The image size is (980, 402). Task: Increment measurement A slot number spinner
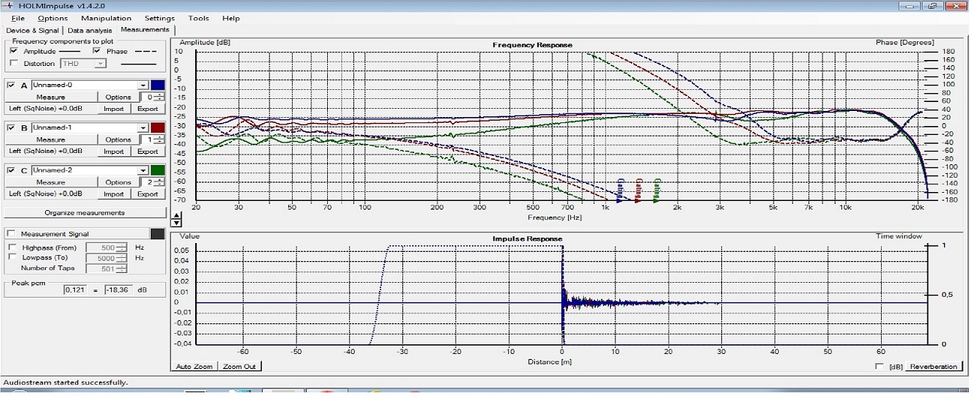pos(159,94)
